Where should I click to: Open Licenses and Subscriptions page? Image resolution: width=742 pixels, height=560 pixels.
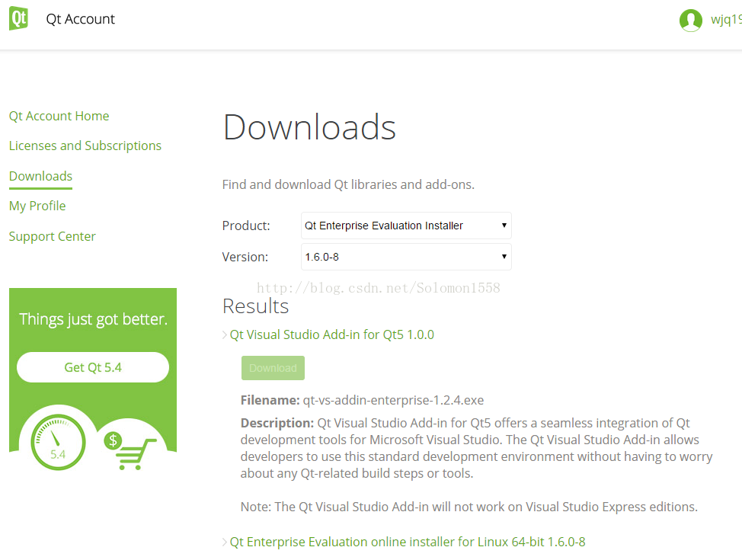tap(85, 146)
